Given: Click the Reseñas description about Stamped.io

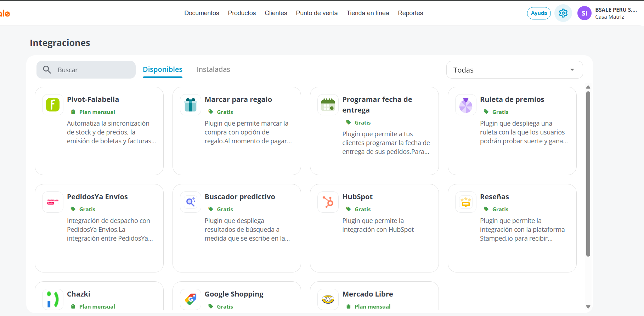Looking at the screenshot, I should pyautogui.click(x=522, y=230).
